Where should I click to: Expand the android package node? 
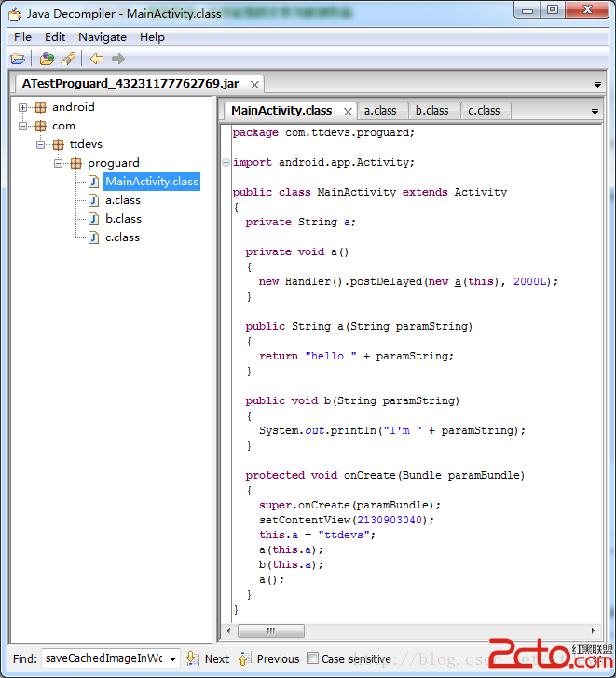22,107
